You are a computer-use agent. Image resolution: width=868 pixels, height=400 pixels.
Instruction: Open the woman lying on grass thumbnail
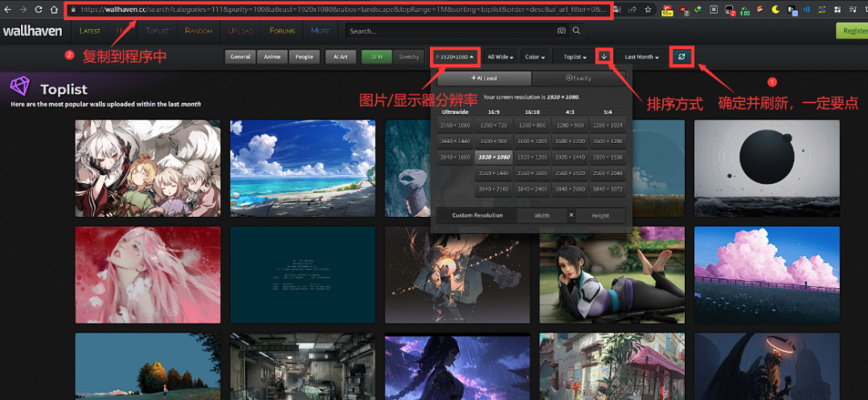[x=612, y=275]
